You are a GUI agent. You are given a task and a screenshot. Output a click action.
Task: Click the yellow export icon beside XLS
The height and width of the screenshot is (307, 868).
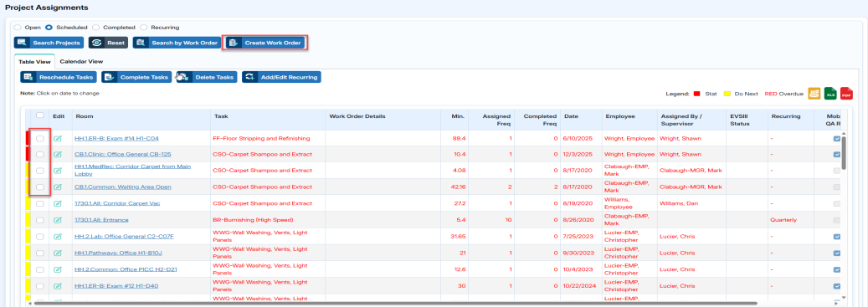coord(814,94)
